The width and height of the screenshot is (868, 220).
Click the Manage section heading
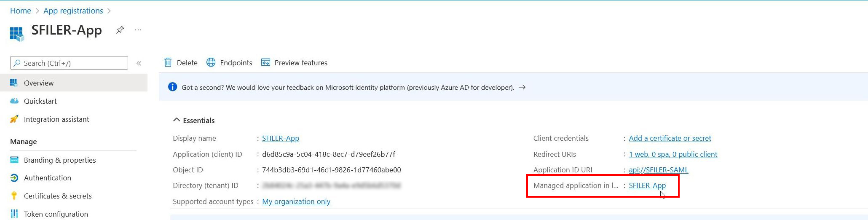(24, 142)
